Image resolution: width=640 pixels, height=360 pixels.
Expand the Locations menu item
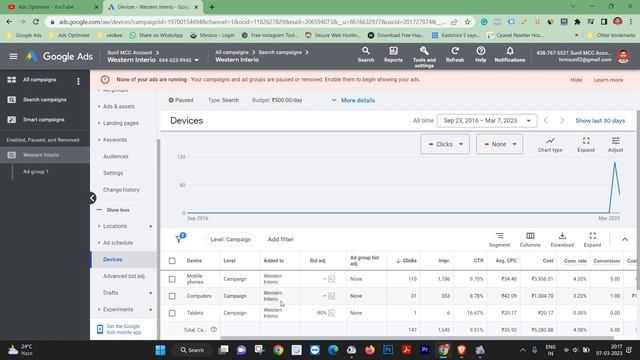pos(115,226)
